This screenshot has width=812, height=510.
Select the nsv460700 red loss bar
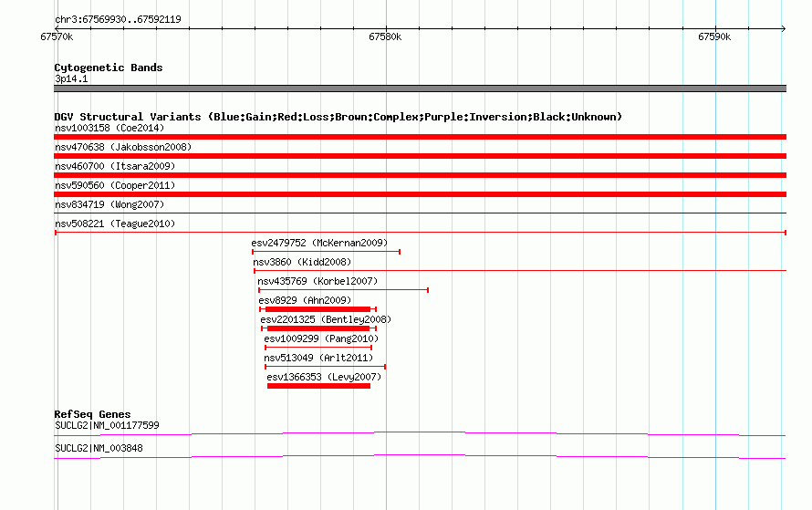pos(420,175)
